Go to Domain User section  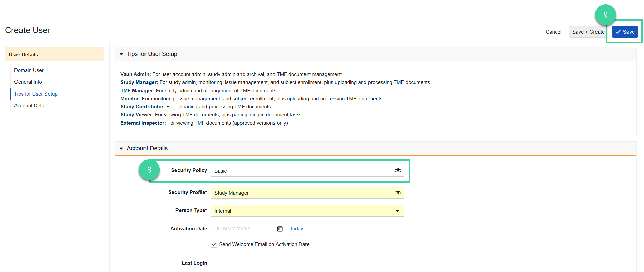tap(29, 70)
